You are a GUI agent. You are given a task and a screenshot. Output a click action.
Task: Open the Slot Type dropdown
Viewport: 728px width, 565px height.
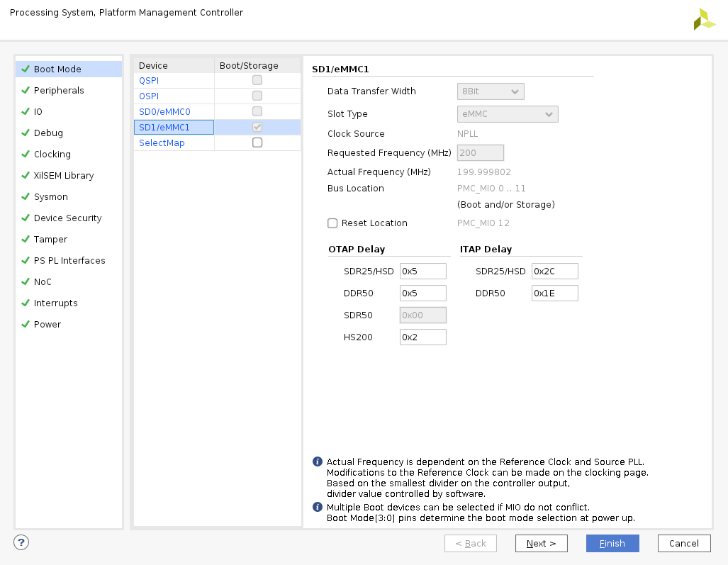tap(507, 114)
